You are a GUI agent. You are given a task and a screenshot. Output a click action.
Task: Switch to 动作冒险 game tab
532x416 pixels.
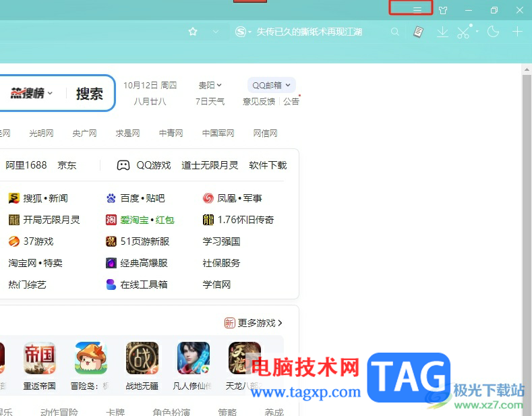click(59, 412)
